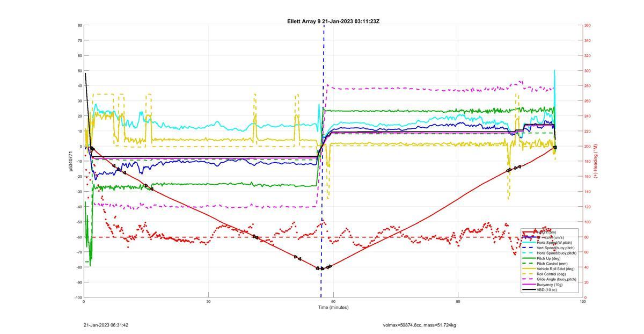
Task: Click the '-100' tick on the left axis
Action: pos(78,297)
